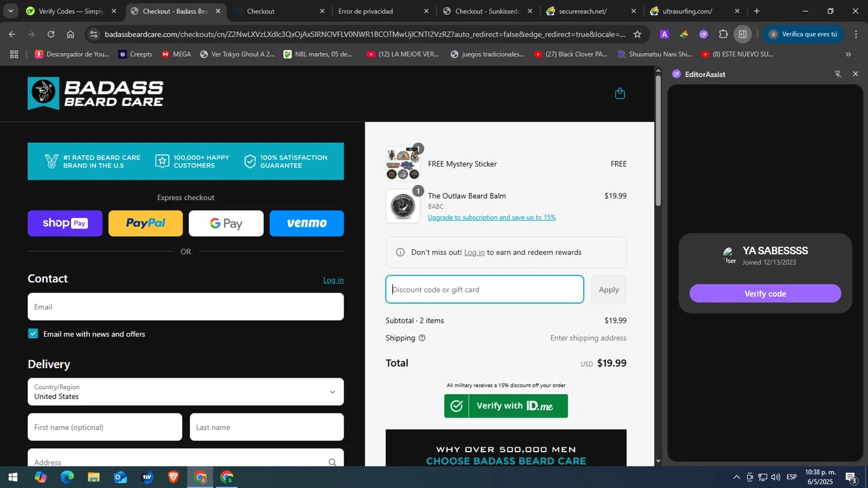Click Log in link in rewards notice

(x=474, y=252)
